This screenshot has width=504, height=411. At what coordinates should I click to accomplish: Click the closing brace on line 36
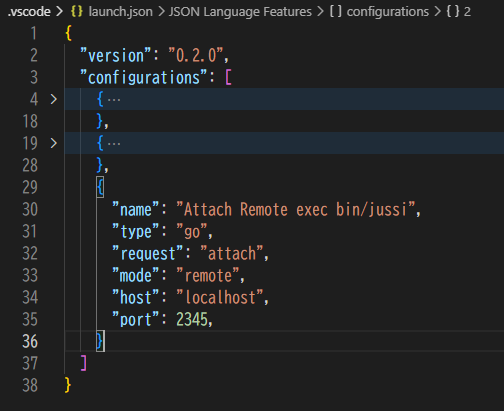(x=100, y=341)
